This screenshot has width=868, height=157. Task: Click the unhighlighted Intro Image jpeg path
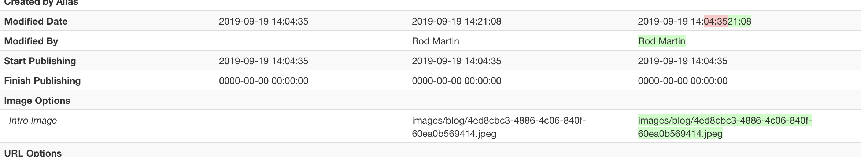(x=498, y=127)
